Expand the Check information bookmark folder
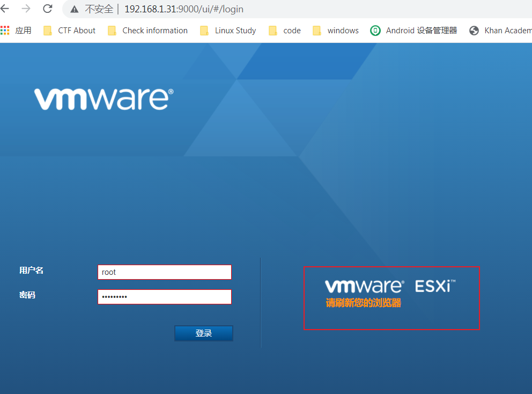This screenshot has width=532, height=394. [x=148, y=31]
